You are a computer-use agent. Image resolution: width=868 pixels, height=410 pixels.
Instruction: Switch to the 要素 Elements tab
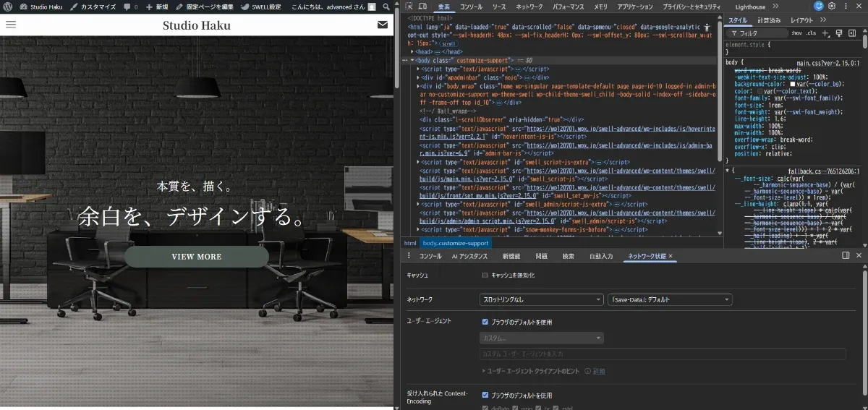point(444,7)
